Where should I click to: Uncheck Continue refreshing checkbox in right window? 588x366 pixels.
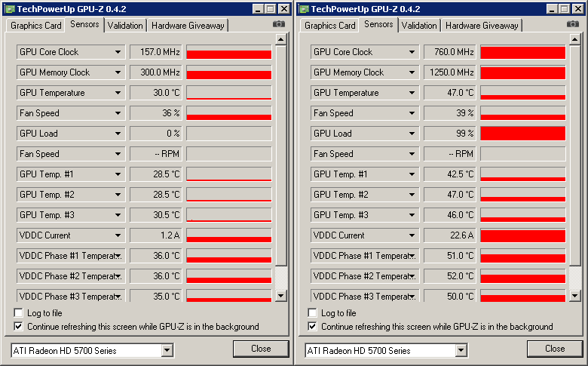pyautogui.click(x=312, y=326)
